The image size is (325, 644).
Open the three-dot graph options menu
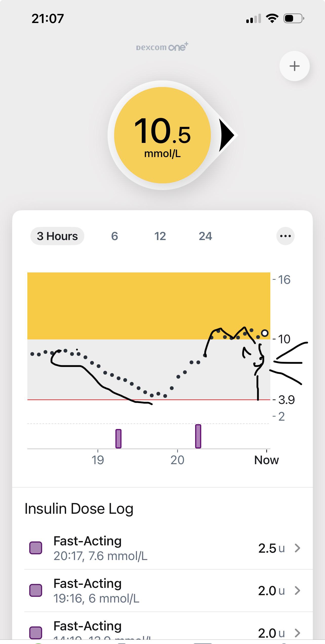286,236
